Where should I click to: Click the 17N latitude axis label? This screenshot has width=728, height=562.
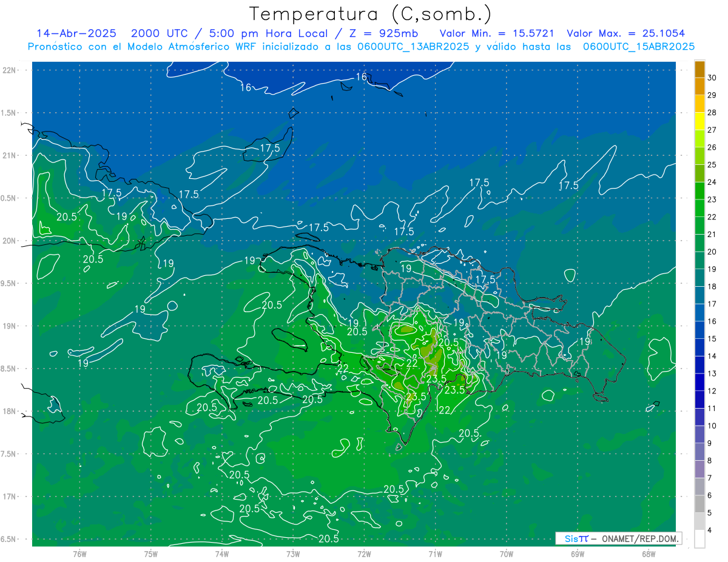pos(9,497)
